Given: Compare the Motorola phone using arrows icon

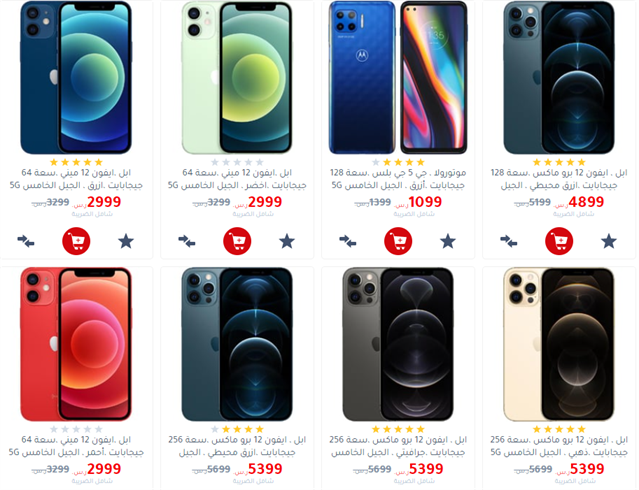Looking at the screenshot, I should coord(348,241).
